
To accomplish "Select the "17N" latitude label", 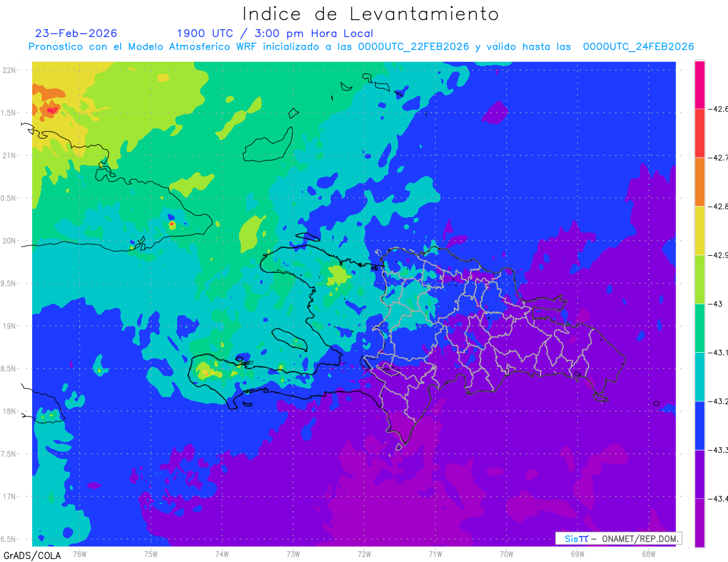I will pos(10,497).
